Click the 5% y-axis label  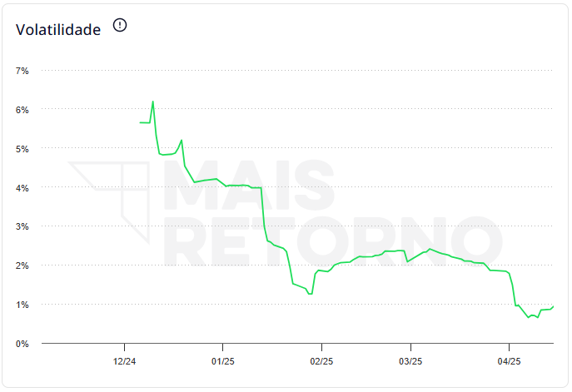(x=22, y=149)
